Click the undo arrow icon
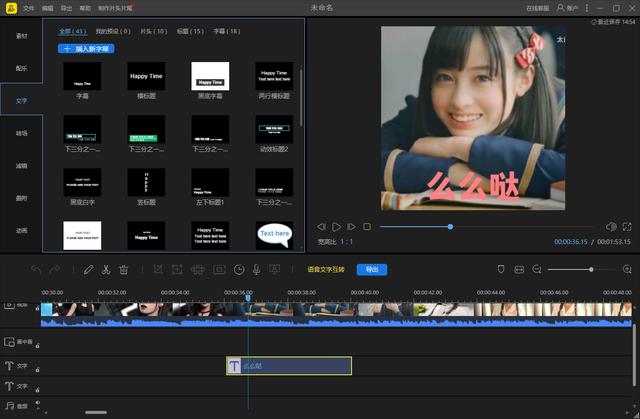Screen dimensions: 640x419 (x=36, y=270)
